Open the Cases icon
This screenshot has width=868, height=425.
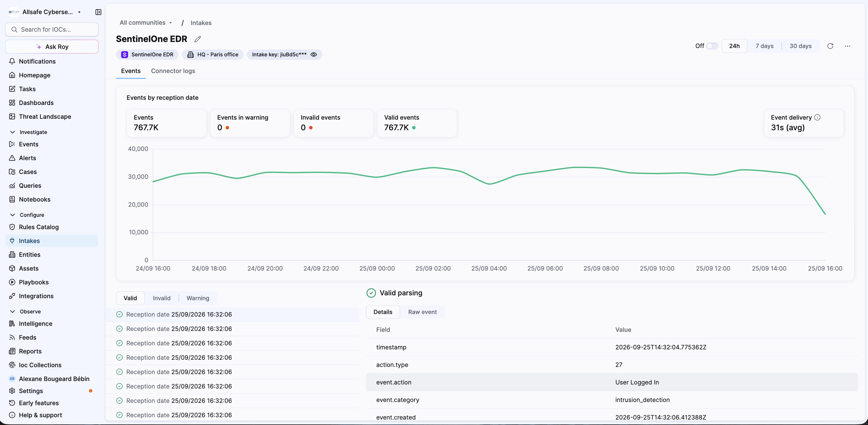point(12,172)
